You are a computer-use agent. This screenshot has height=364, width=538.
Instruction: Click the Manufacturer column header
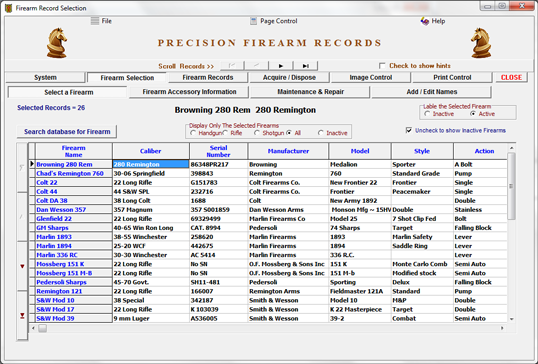(x=288, y=151)
